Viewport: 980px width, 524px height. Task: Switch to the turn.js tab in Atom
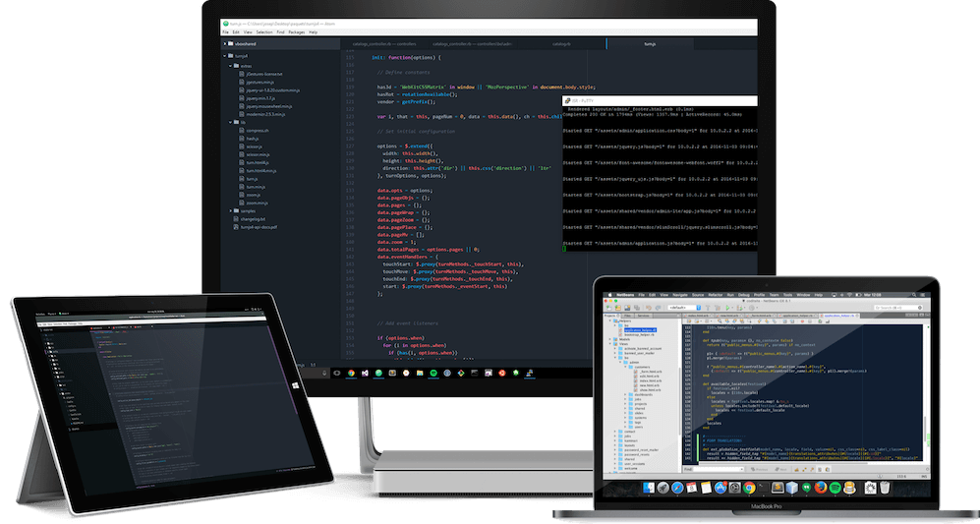(x=650, y=44)
